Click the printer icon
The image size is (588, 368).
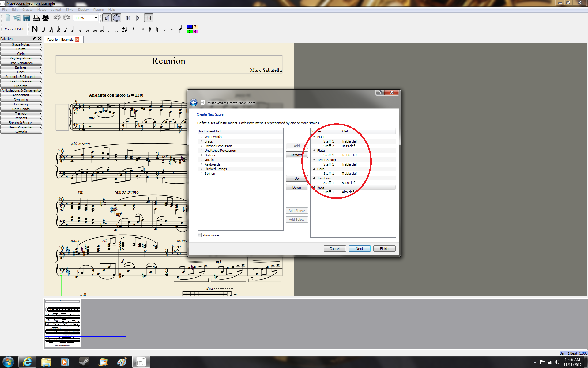[36, 18]
